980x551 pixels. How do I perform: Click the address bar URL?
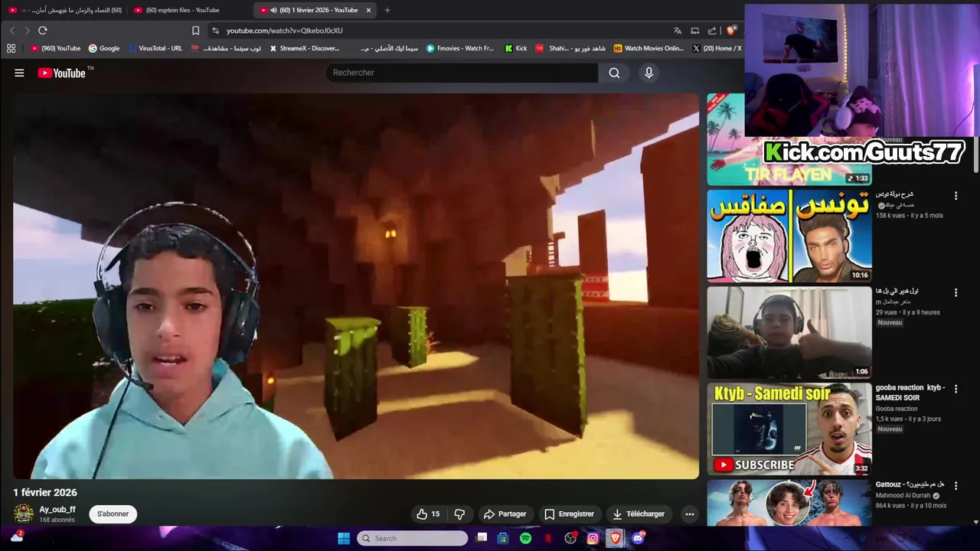(x=285, y=31)
